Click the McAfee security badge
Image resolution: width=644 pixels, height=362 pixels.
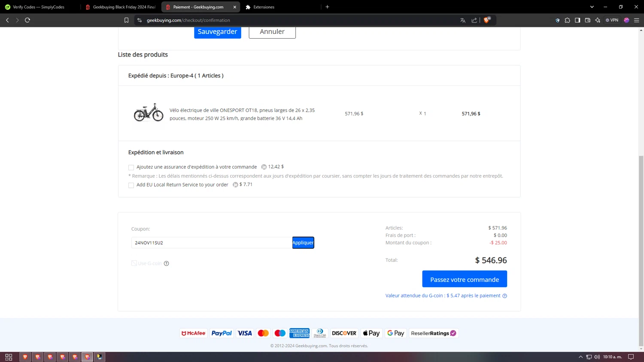pyautogui.click(x=194, y=333)
